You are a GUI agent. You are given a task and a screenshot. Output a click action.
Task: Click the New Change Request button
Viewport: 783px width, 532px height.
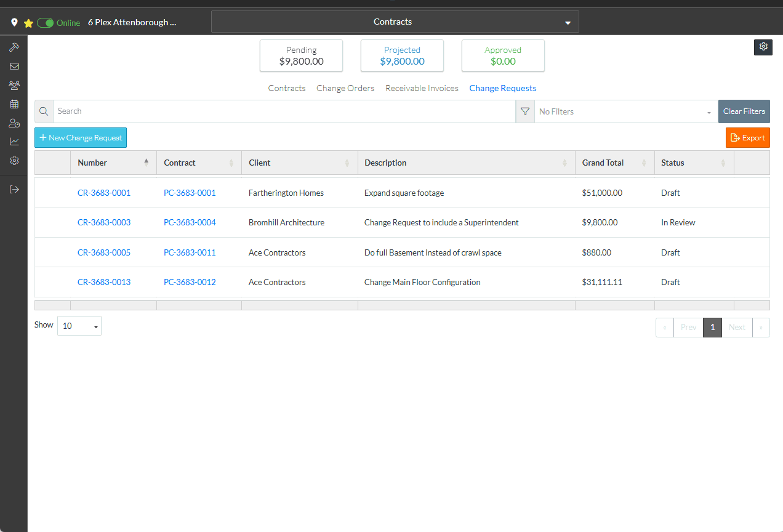tap(81, 138)
